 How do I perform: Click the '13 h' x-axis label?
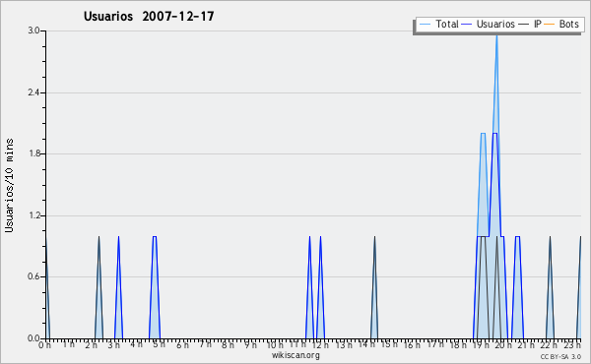click(343, 344)
